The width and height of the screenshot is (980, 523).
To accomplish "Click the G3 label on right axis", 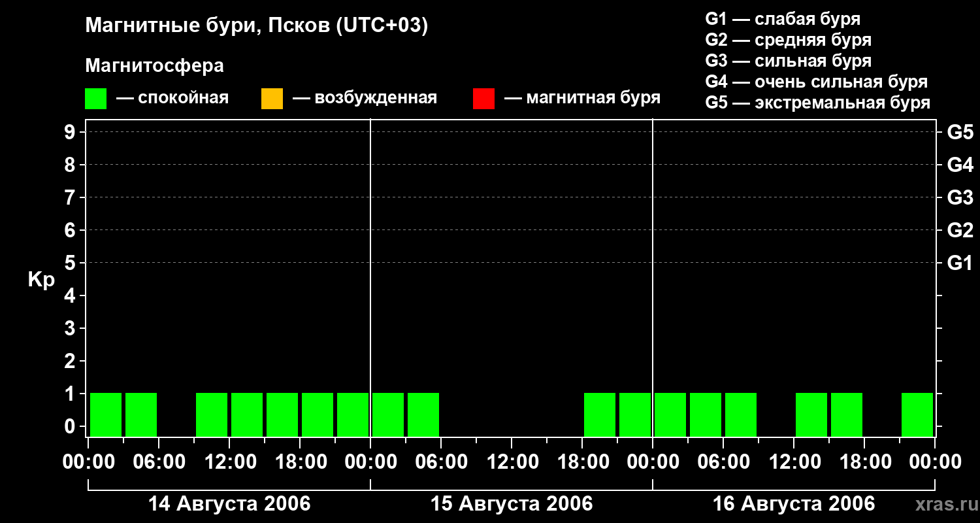I will pyautogui.click(x=960, y=197).
